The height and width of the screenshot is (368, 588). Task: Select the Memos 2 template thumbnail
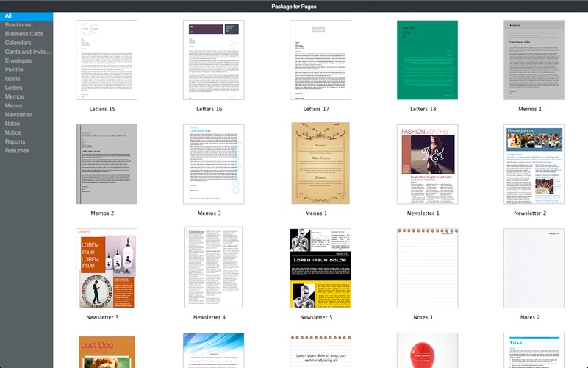(107, 164)
